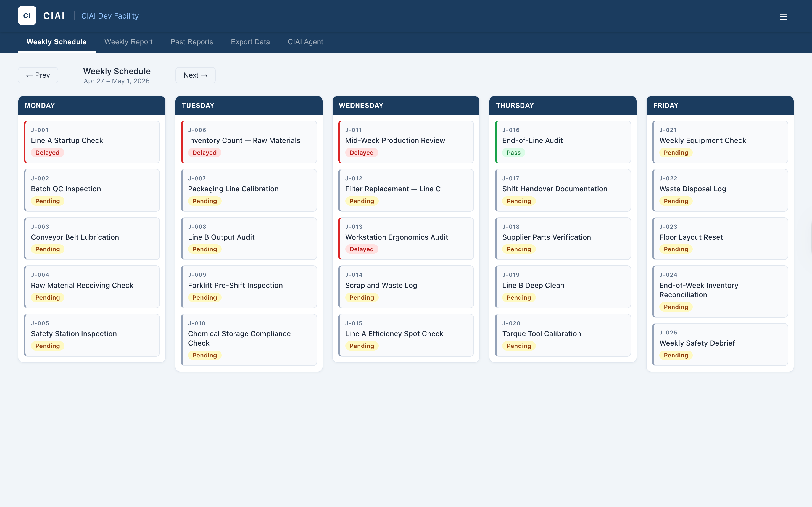Screen dimensions: 812x507
Task: Click the Delayed badge on J-013
Action: [362, 249]
